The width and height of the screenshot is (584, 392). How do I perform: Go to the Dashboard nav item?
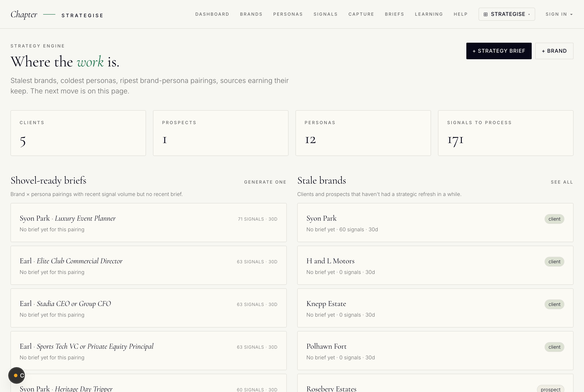coord(212,14)
